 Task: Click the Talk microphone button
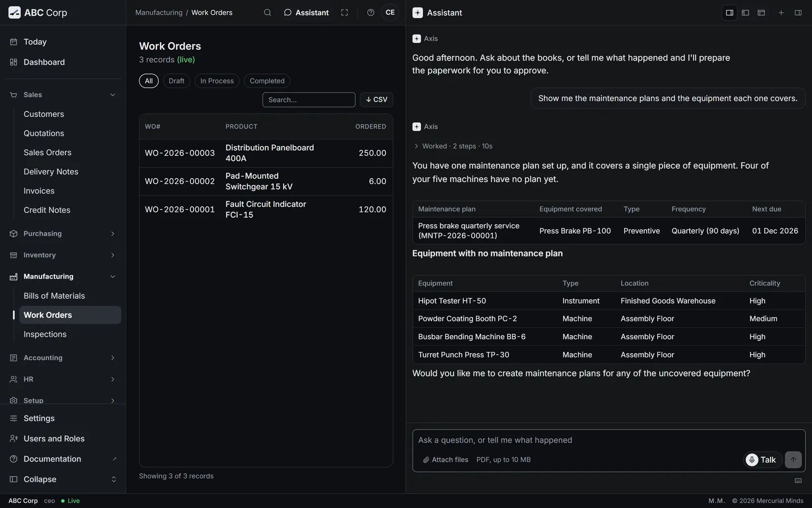pos(762,460)
